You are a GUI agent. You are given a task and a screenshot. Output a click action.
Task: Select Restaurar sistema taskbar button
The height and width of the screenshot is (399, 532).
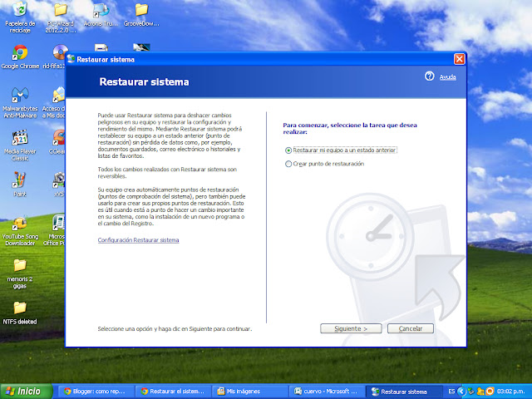(404, 392)
